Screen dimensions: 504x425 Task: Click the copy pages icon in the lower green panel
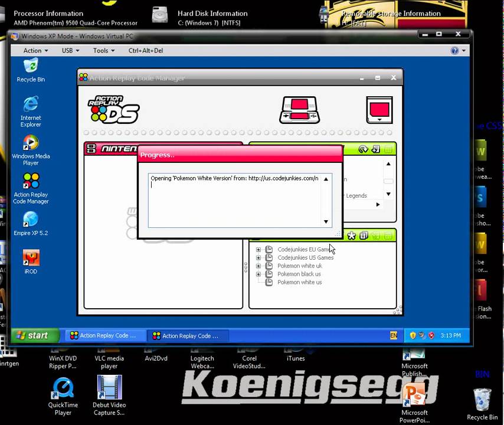click(364, 236)
